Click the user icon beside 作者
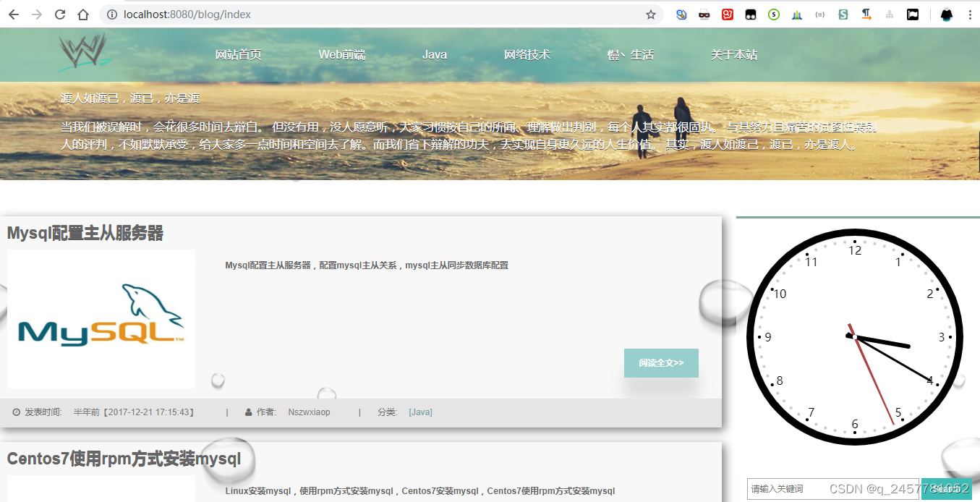The image size is (980, 502). (x=248, y=412)
